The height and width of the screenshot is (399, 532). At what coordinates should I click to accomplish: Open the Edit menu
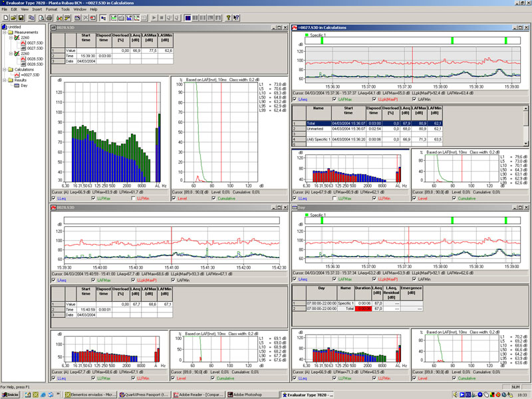click(x=14, y=9)
